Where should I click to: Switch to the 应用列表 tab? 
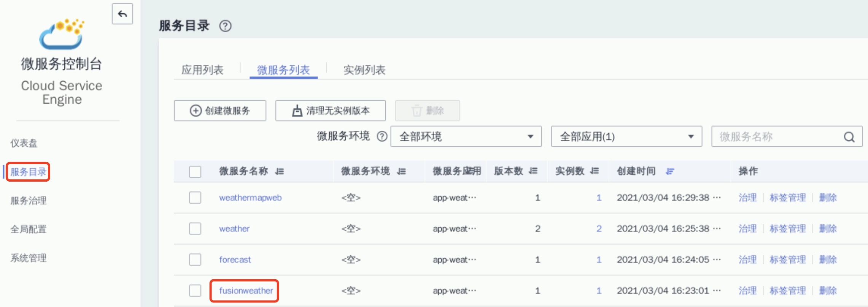click(x=202, y=70)
